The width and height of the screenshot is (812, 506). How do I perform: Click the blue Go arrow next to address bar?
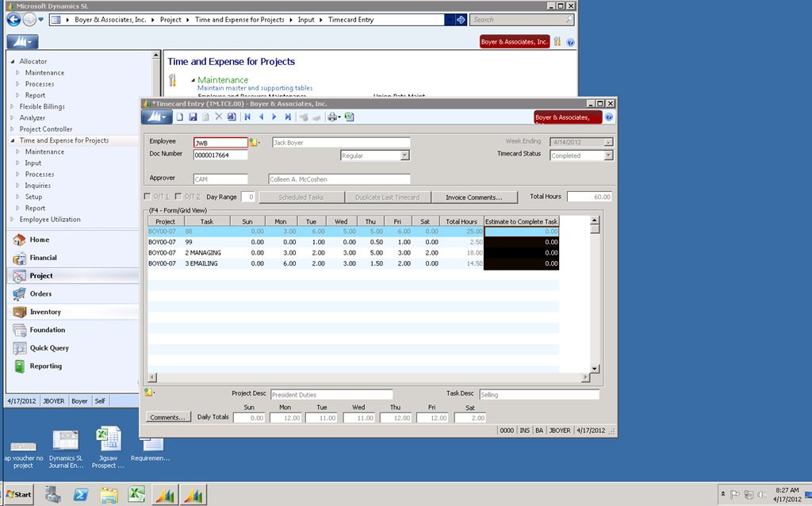coord(461,20)
